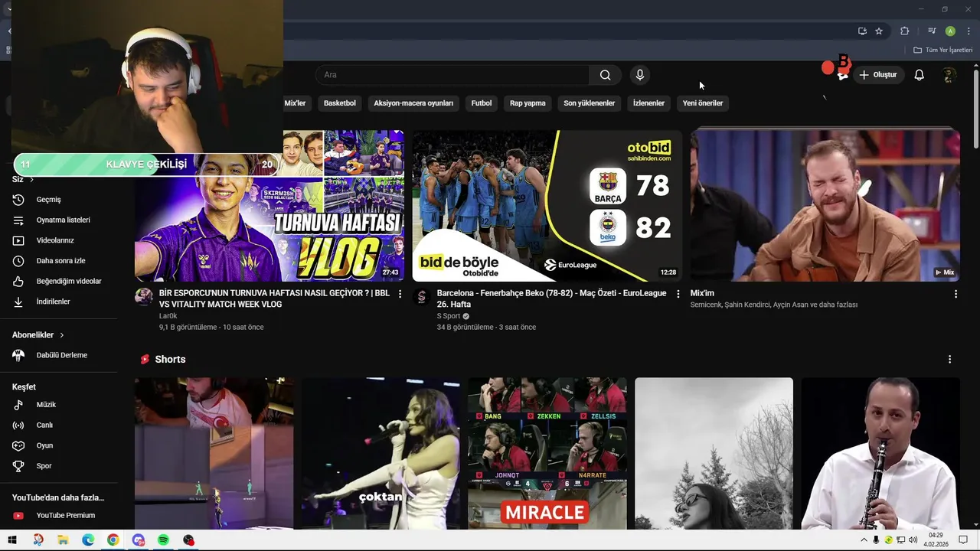
Task: Open Chrome profile A avatar
Action: click(x=950, y=31)
